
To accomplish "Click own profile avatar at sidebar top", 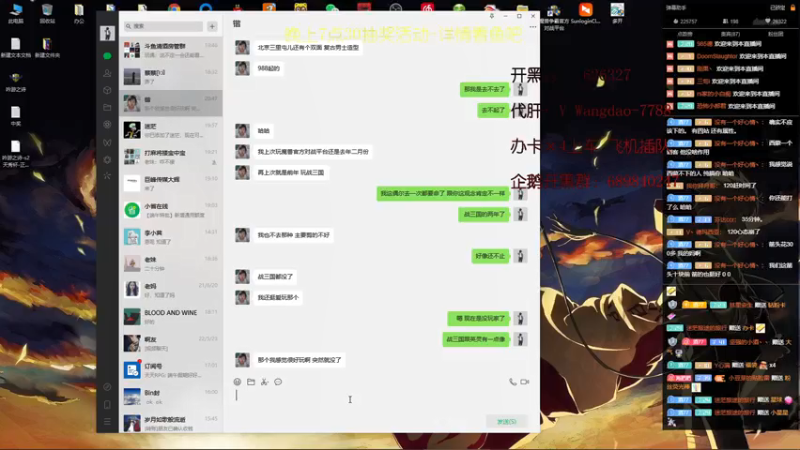I will click(x=107, y=33).
